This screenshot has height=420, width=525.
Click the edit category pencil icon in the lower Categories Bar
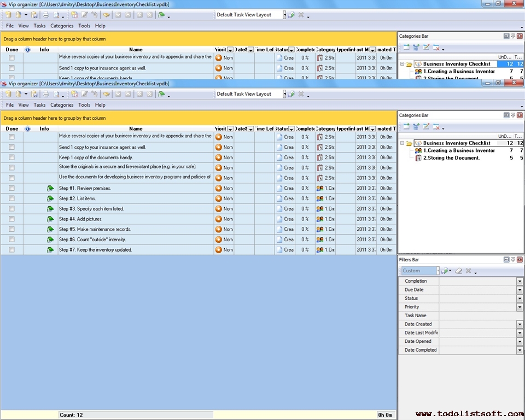point(426,127)
